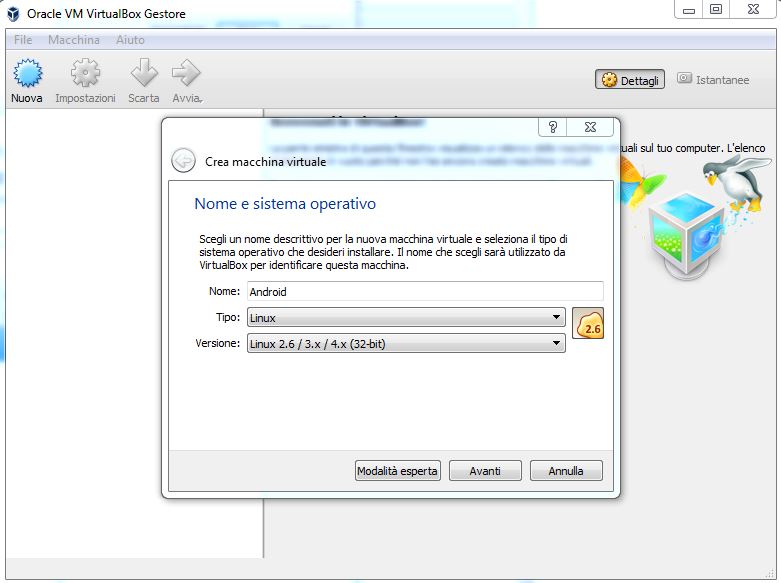Screen dimensions: 781x583
Task: Close the Crea macchina virtuale dialog
Action: pos(591,127)
